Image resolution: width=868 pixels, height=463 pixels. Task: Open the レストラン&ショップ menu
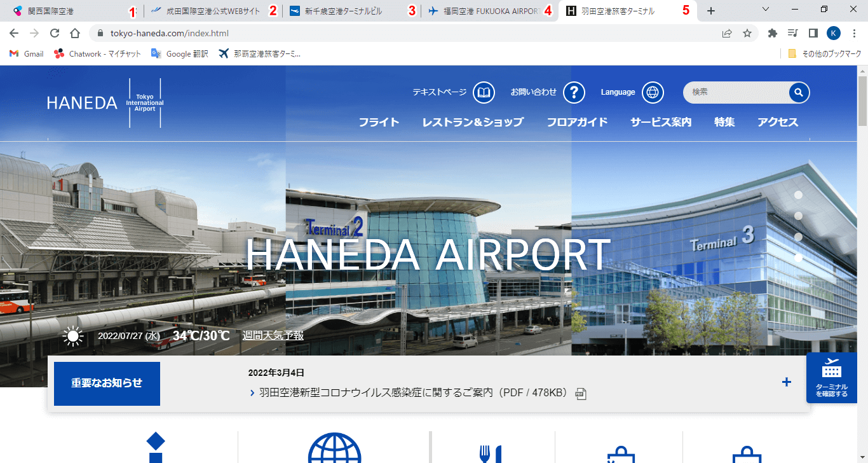click(x=473, y=122)
